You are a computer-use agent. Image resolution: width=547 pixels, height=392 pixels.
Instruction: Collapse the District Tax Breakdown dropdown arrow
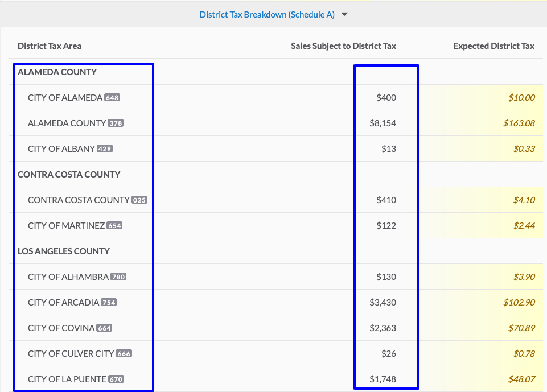tap(345, 14)
